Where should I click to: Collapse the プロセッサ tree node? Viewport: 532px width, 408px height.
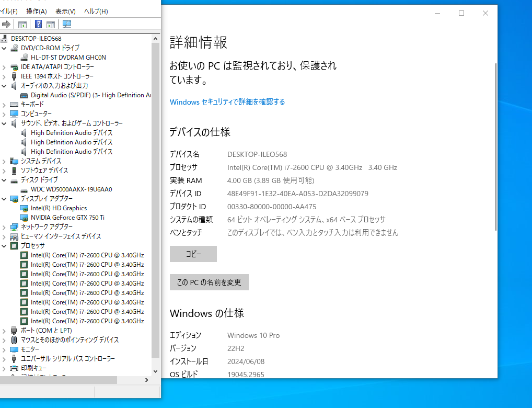pos(4,245)
